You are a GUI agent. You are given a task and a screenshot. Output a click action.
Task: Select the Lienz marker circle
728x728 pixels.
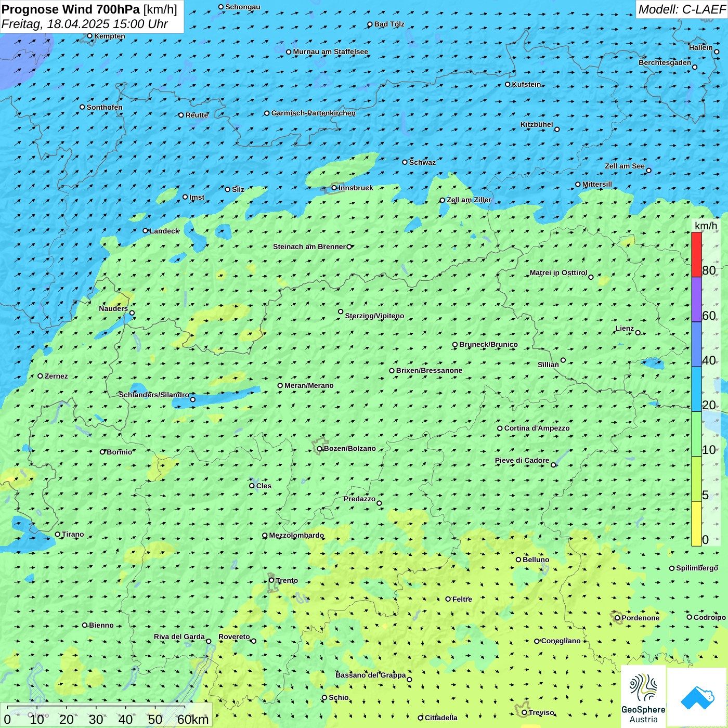(638, 333)
